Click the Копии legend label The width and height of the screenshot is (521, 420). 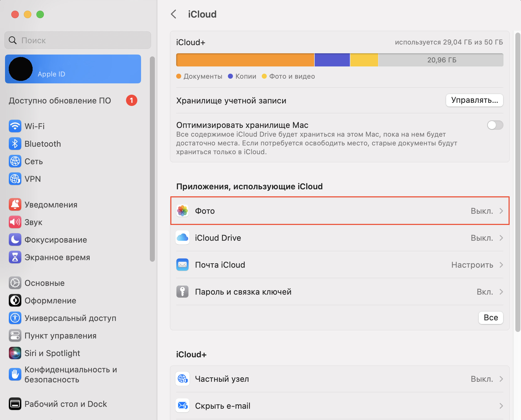(x=246, y=76)
